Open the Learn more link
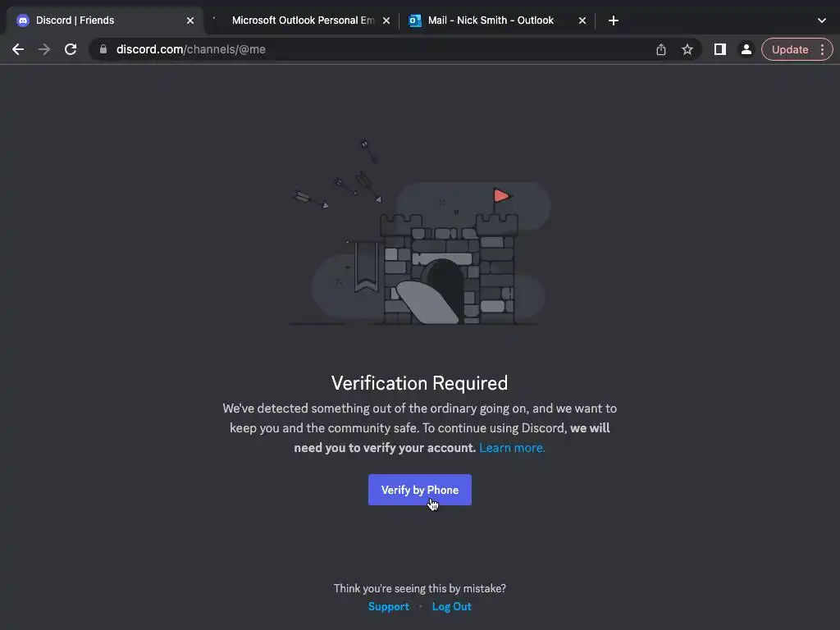 pos(512,447)
